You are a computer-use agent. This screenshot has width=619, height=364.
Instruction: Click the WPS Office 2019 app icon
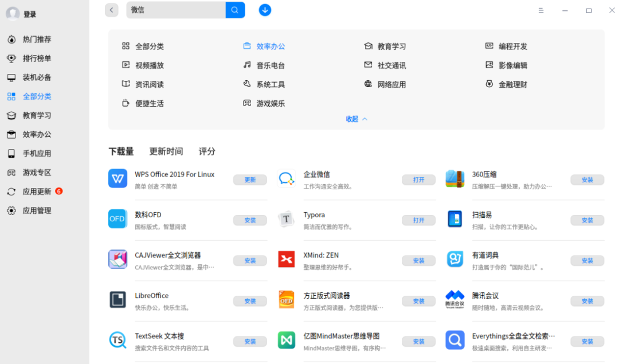[117, 178]
